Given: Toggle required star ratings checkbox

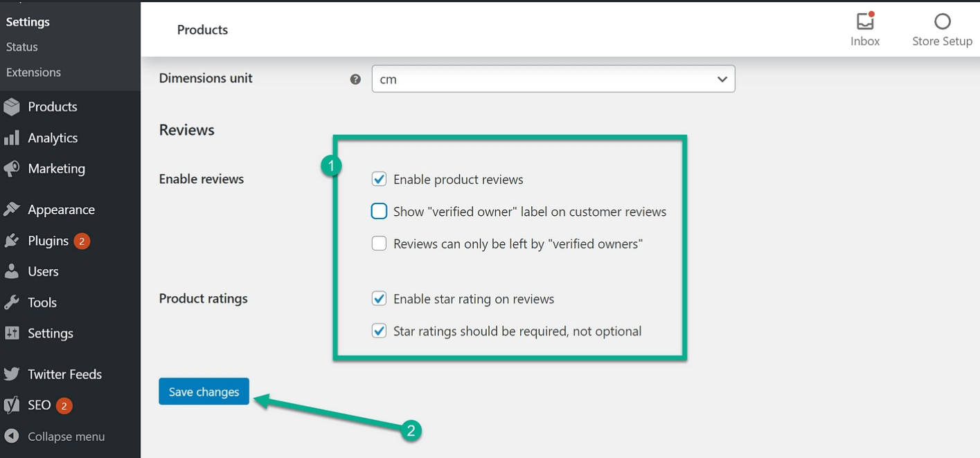Looking at the screenshot, I should (379, 331).
